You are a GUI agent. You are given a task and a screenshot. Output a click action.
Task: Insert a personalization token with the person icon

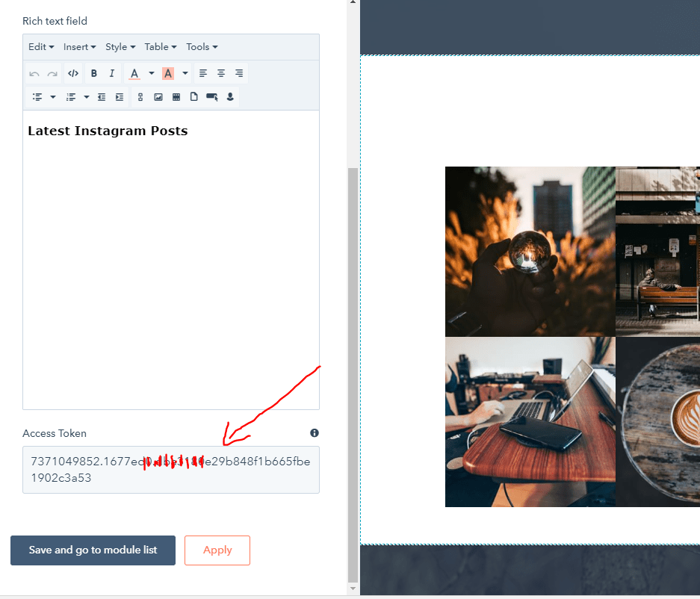[x=229, y=96]
